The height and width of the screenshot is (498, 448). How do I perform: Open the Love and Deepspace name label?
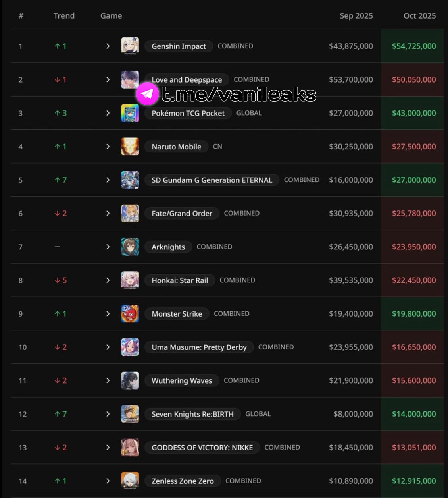click(187, 79)
